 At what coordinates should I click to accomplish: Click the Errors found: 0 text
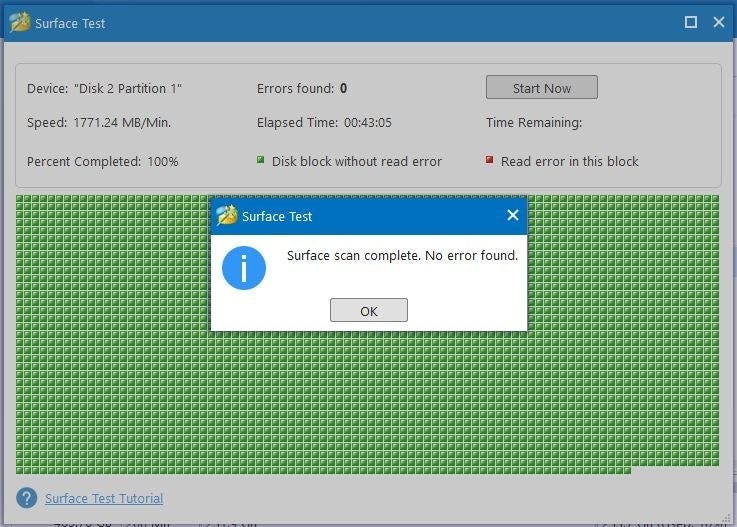point(302,88)
